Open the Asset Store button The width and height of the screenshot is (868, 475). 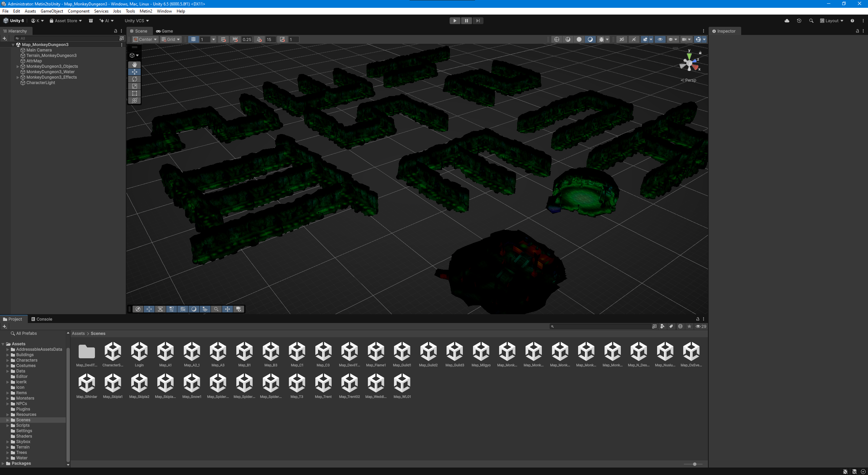click(66, 21)
